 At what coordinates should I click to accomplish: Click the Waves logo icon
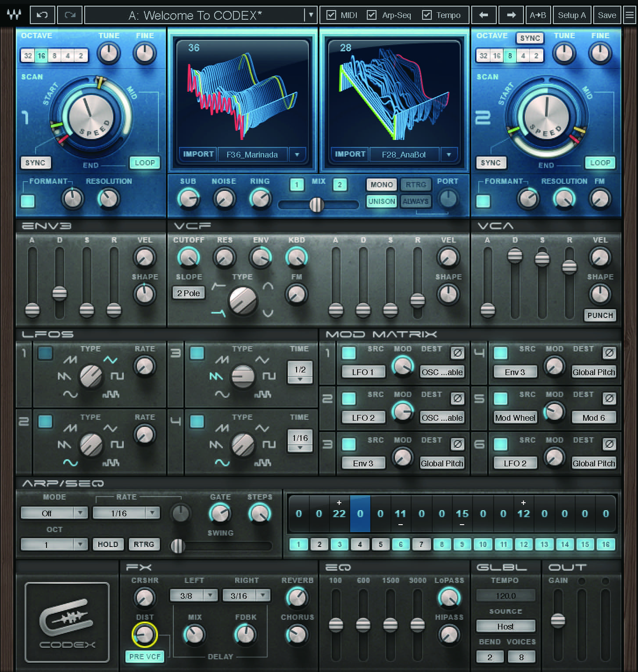13,14
